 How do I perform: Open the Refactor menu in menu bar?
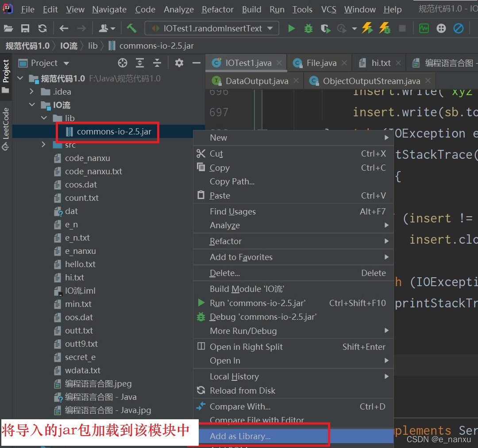[217, 9]
